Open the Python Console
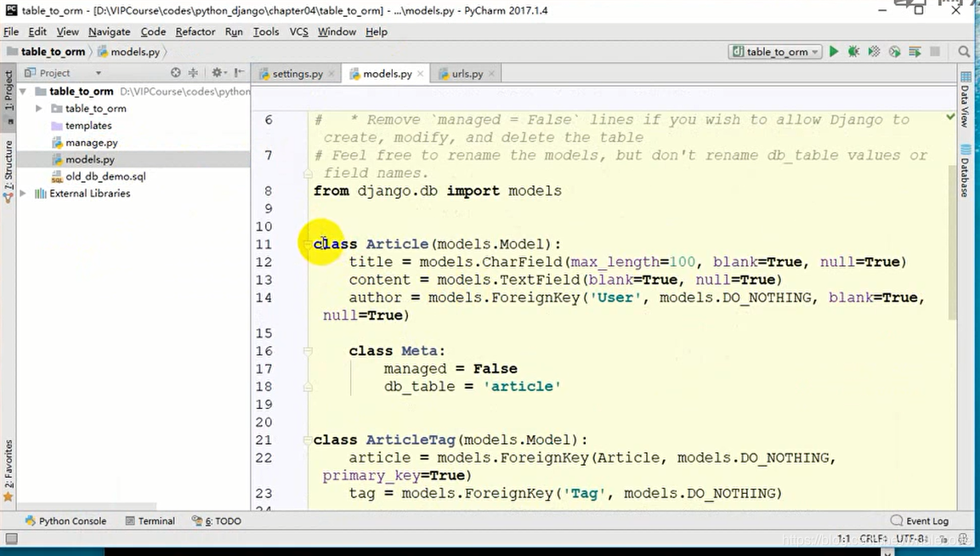Screen dimensions: 980x556 click(x=65, y=521)
